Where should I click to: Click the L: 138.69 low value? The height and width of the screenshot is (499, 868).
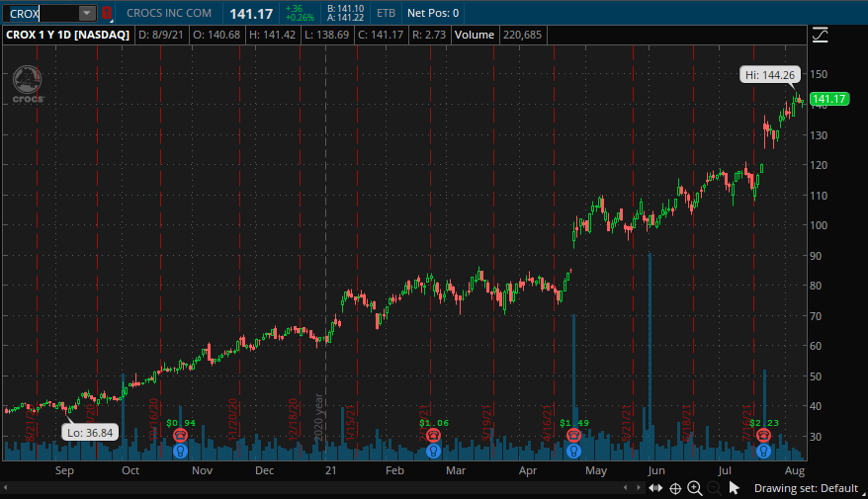(327, 35)
